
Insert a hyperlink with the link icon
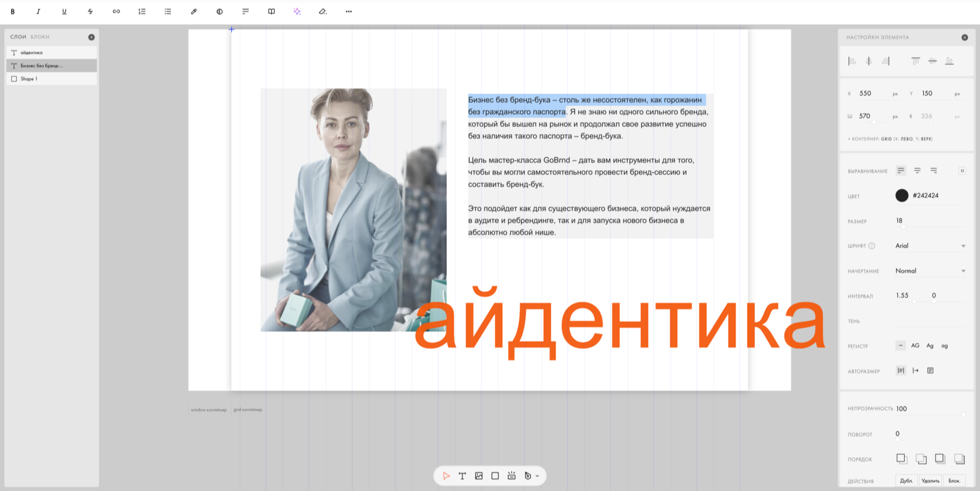(116, 12)
